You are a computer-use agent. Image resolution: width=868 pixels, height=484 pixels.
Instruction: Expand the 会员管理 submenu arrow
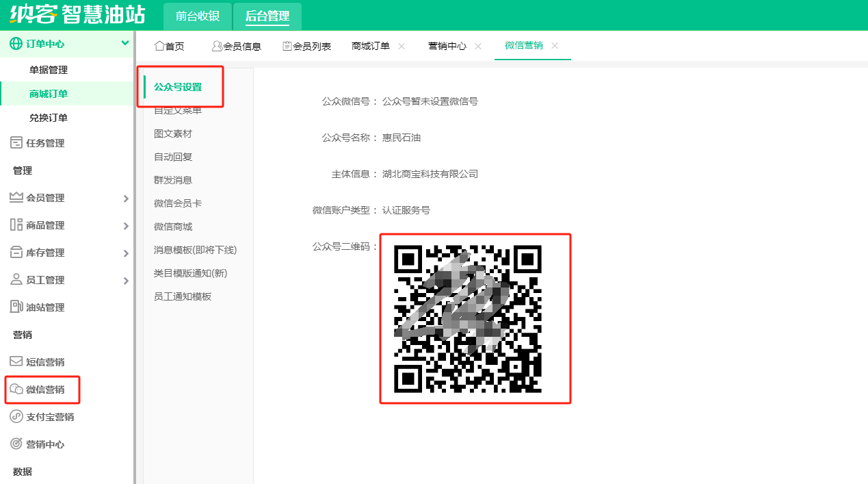coord(126,199)
